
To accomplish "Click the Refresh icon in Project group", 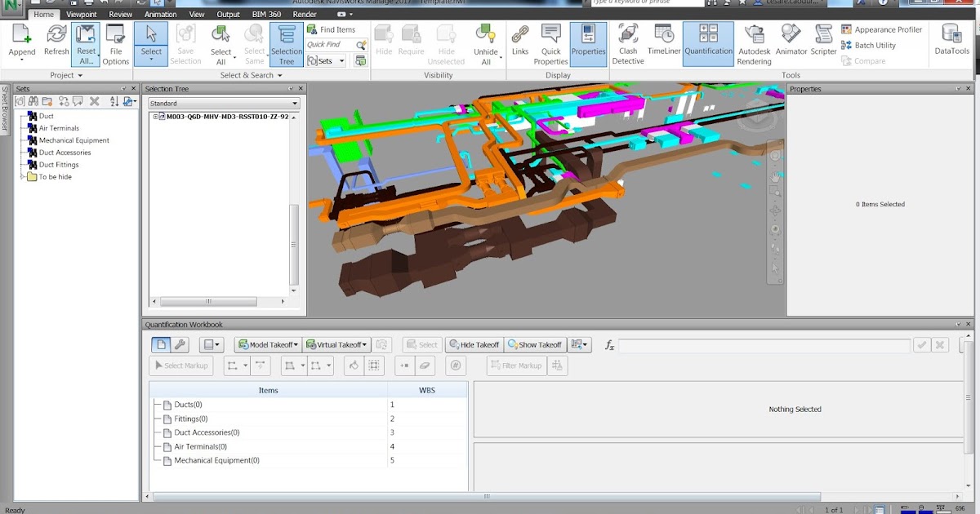I will click(x=56, y=34).
